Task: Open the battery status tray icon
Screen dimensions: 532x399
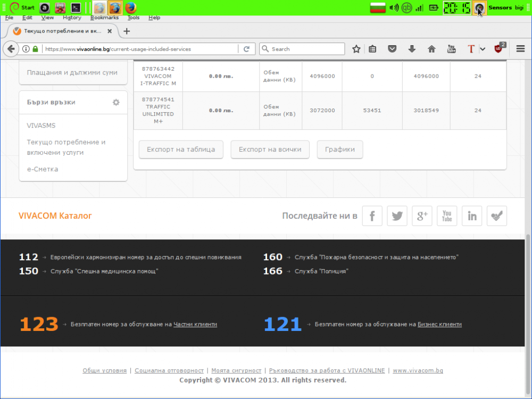Action: click(x=434, y=7)
